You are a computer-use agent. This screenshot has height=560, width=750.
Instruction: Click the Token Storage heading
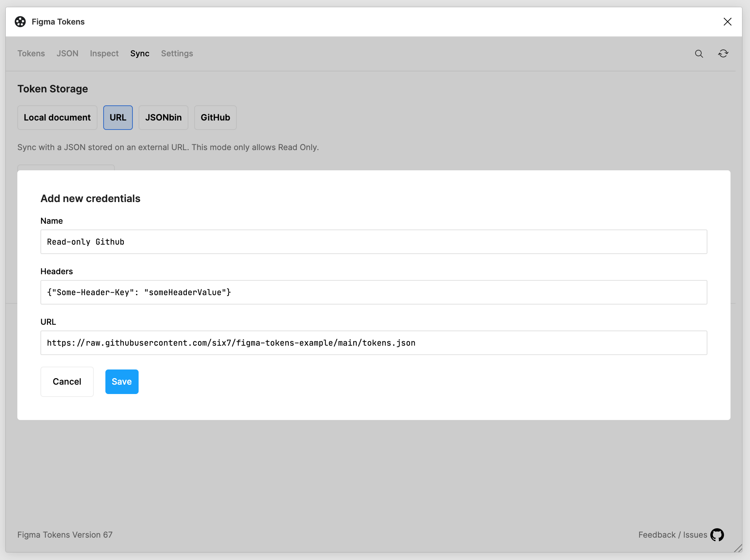click(x=53, y=89)
